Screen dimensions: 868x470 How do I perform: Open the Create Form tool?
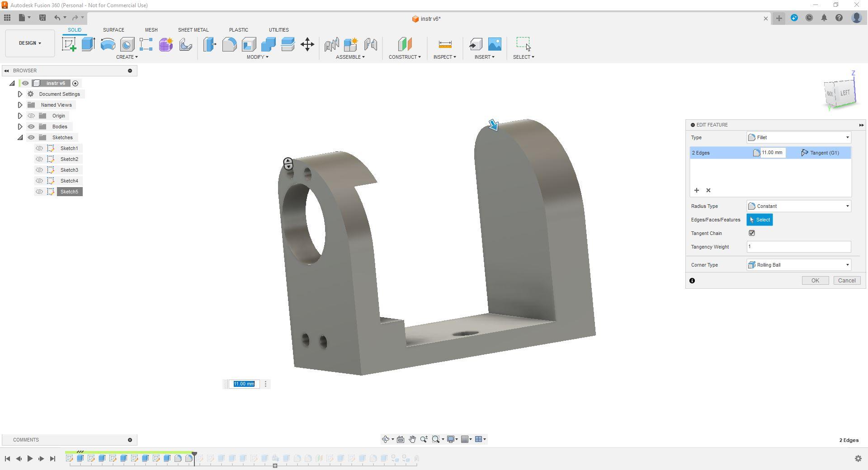(x=166, y=44)
